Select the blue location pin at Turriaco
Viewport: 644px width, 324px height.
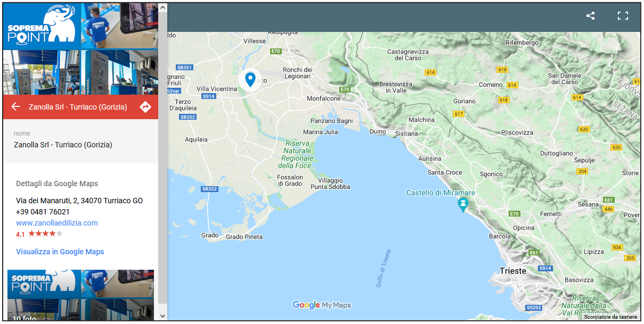click(250, 80)
